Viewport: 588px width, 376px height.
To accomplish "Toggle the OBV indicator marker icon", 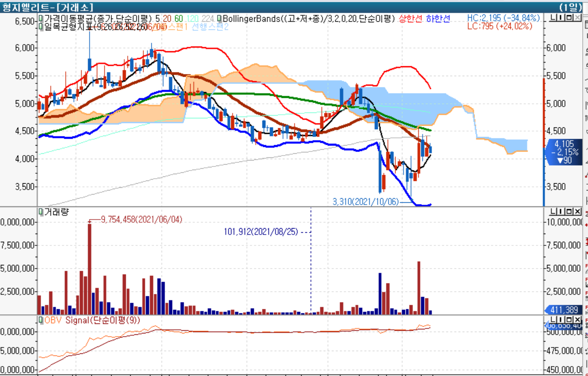I will pos(41,320).
